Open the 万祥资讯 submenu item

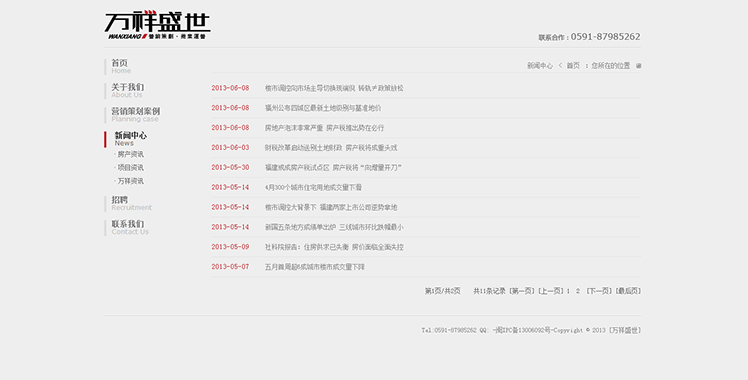[130, 181]
